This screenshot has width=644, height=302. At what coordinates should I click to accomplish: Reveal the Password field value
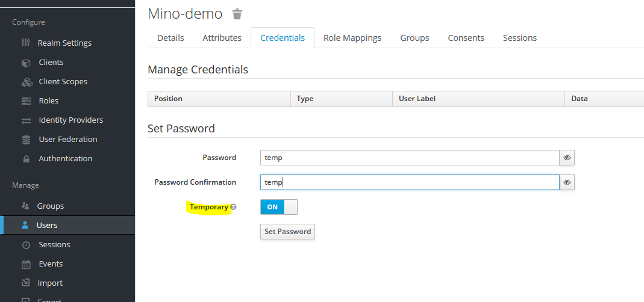[567, 158]
